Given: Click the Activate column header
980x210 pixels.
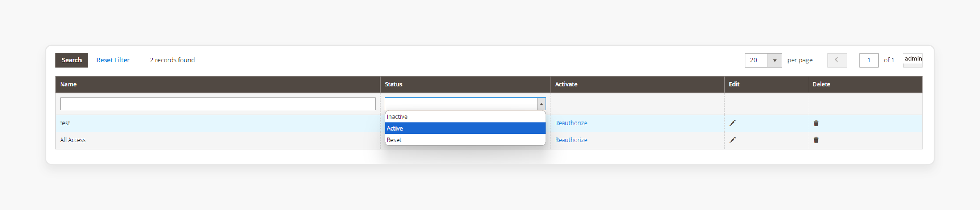Looking at the screenshot, I should coord(637,84).
